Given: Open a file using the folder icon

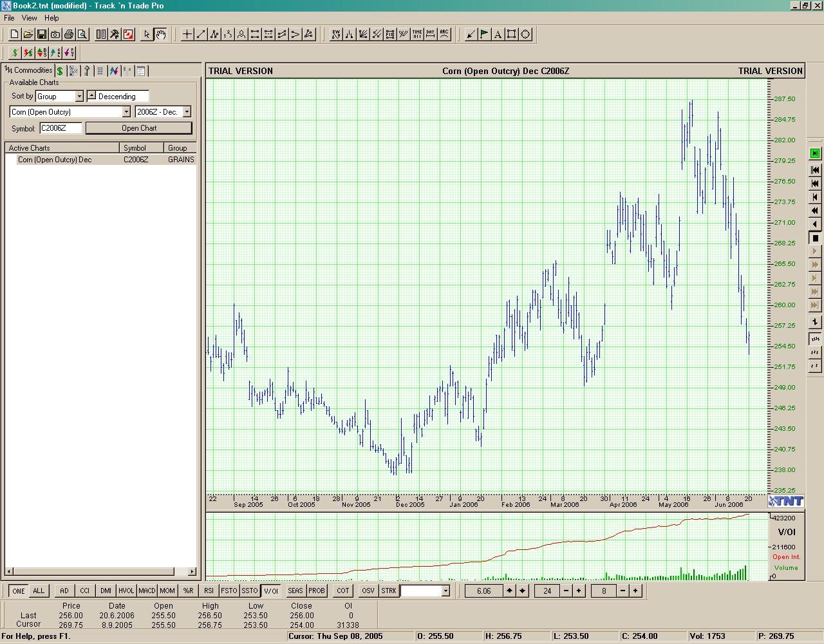Looking at the screenshot, I should (28, 34).
